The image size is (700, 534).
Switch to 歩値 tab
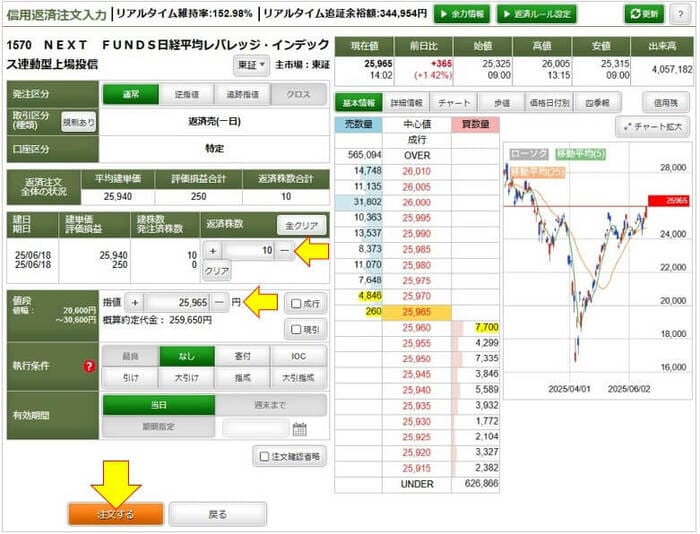click(x=502, y=103)
